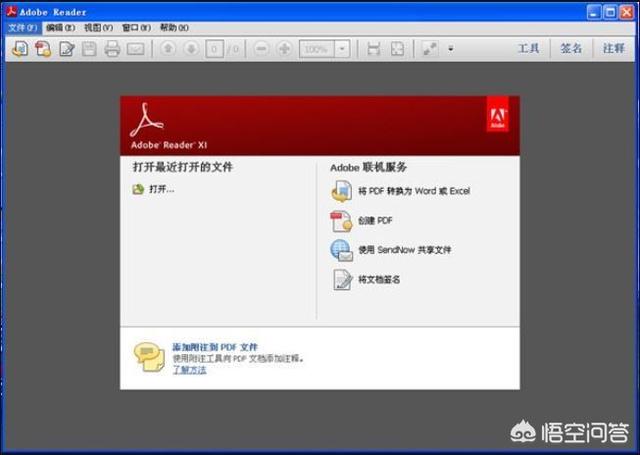Click the email envelope toolbar icon
Viewport: 640px width, 455px height.
pyautogui.click(x=135, y=49)
